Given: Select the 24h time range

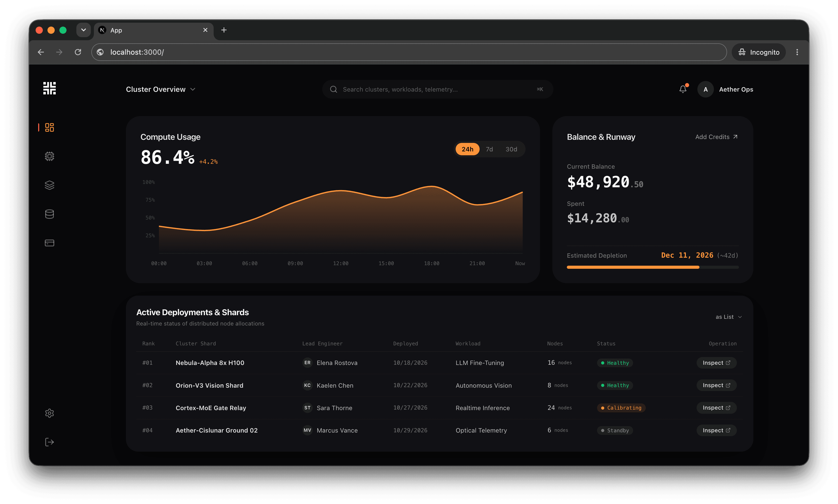Looking at the screenshot, I should tap(467, 149).
